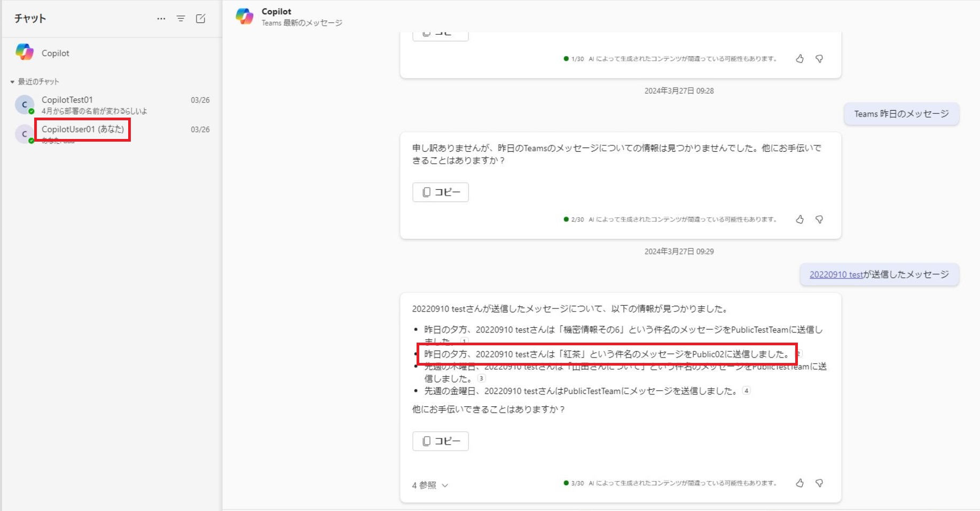The image size is (980, 511).
Task: Click the 4月から部署の名前が変わるらしいよ preview
Action: 95,111
